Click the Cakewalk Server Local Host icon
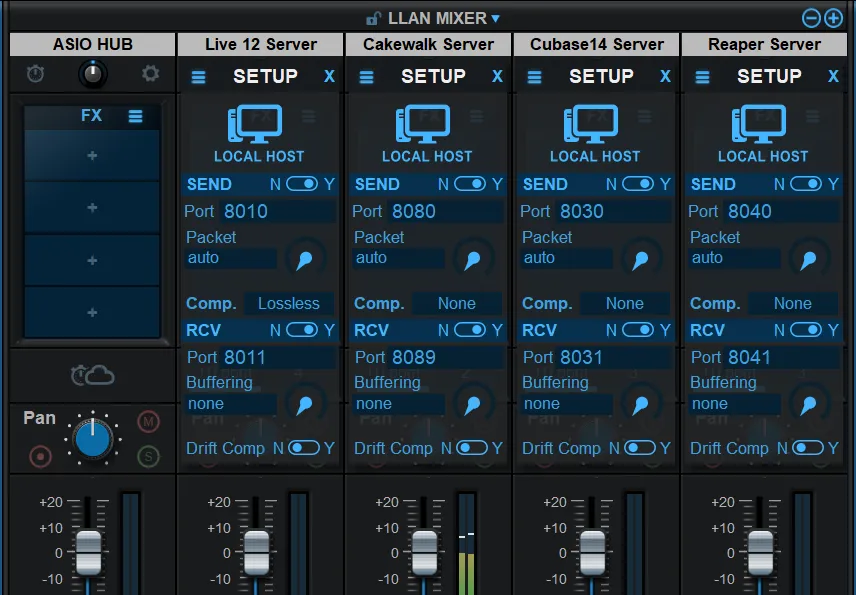The height and width of the screenshot is (595, 856). coord(424,123)
